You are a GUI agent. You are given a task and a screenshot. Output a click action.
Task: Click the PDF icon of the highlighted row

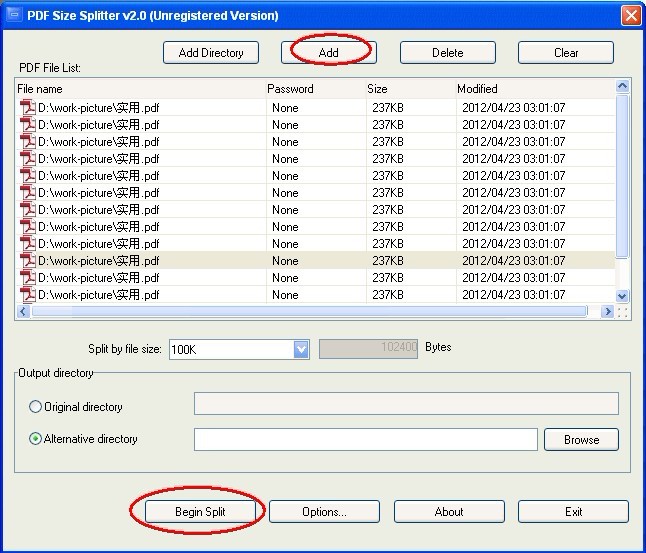pyautogui.click(x=28, y=260)
